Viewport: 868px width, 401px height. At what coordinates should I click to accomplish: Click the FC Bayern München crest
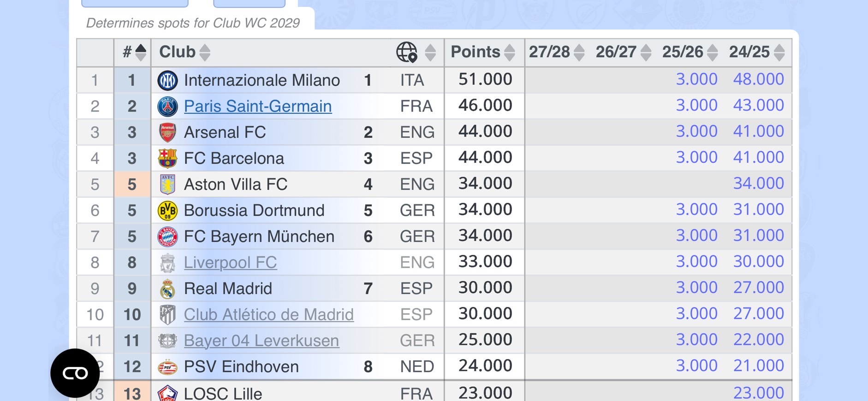(167, 236)
